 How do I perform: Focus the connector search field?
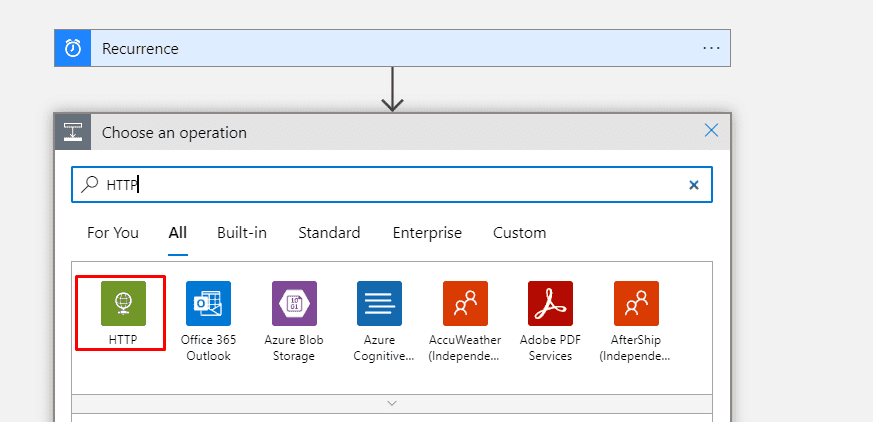(x=392, y=185)
